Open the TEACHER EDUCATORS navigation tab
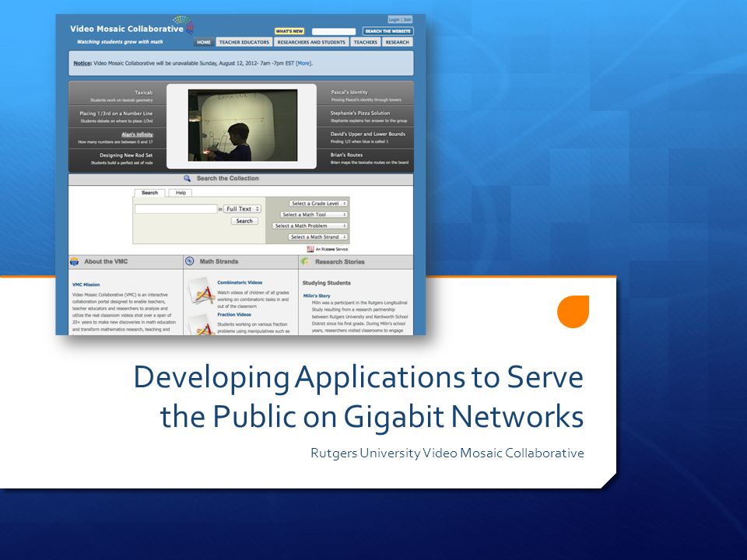 (244, 42)
